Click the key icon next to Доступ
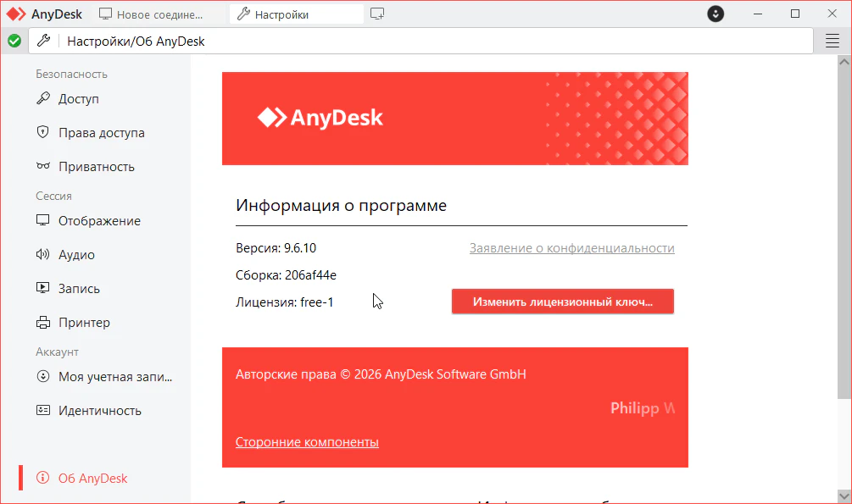Viewport: 852px width, 504px height. [x=43, y=99]
